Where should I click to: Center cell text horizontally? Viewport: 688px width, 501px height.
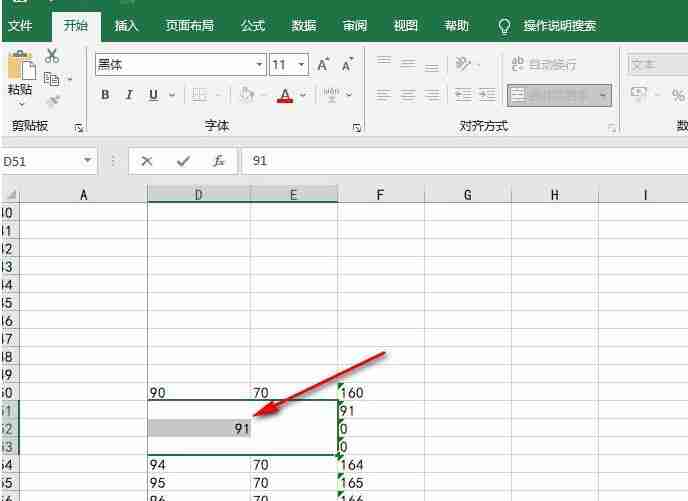tap(408, 95)
